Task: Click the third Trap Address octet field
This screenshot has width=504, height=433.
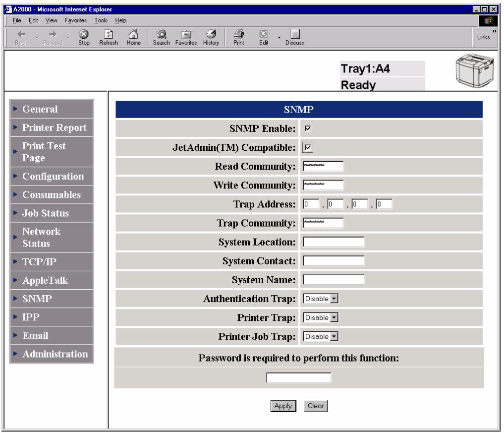Action: pos(360,204)
